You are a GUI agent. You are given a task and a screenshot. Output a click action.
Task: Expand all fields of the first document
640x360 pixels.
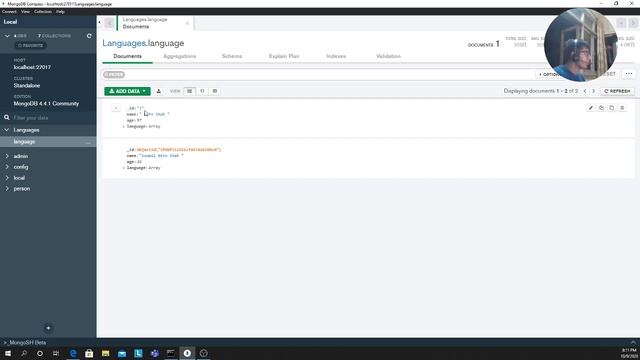point(116,108)
